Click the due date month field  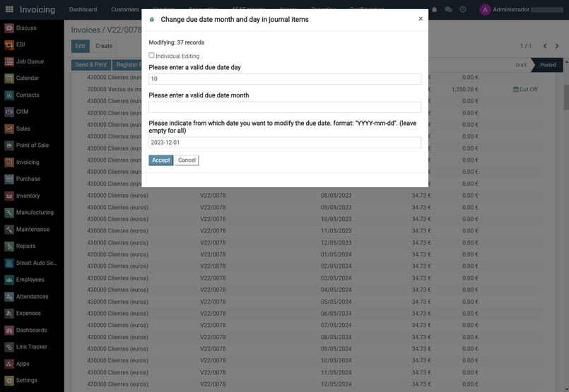(285, 107)
